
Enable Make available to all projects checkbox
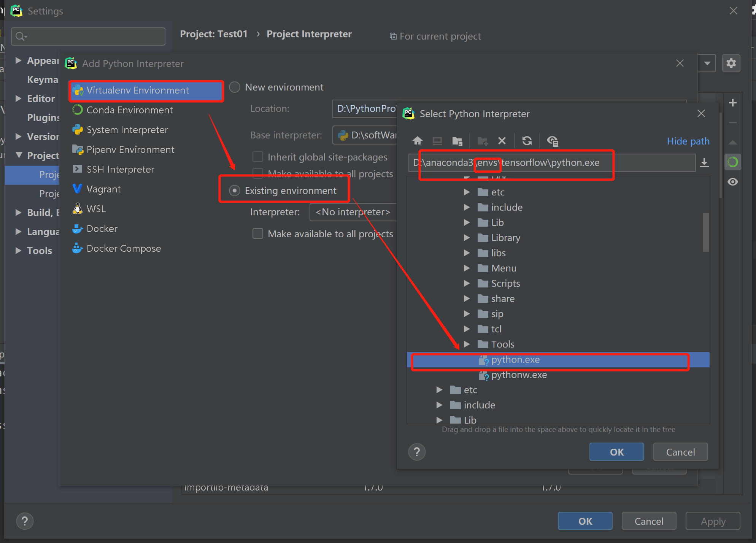pos(258,233)
